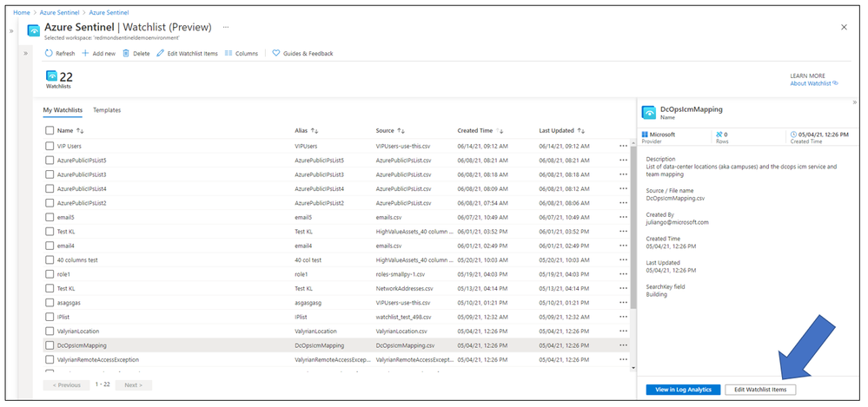
Task: Go to the Previous page
Action: tap(66, 385)
